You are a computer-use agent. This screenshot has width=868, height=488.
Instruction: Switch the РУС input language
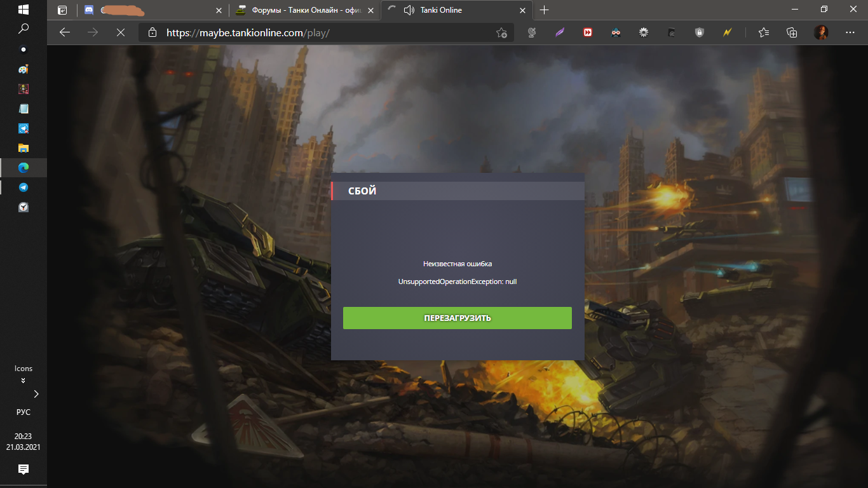pos(24,412)
